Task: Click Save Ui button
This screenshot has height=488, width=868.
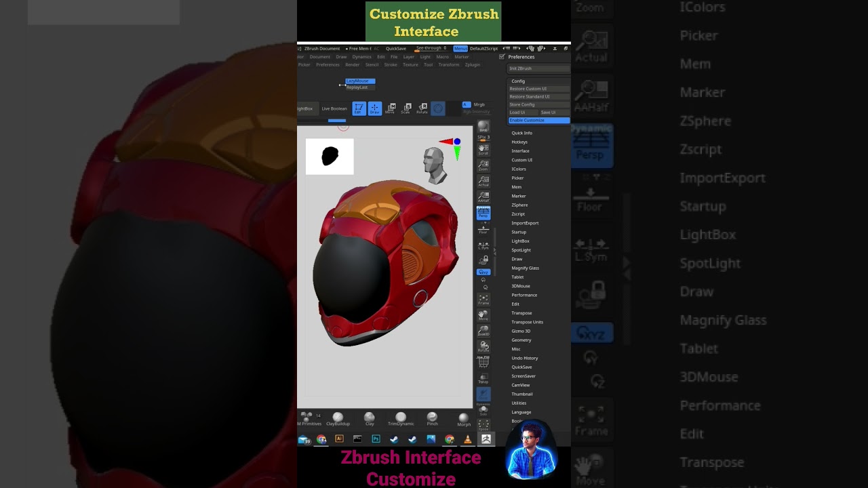Action: [554, 113]
